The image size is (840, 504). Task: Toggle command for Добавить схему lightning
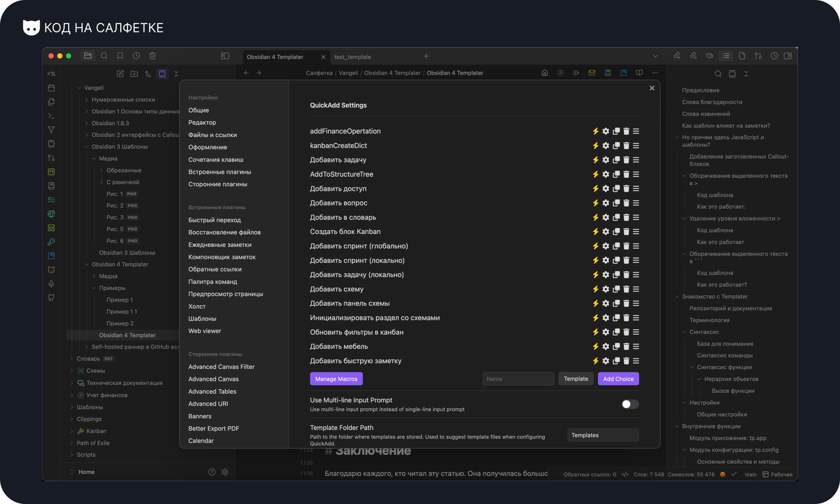coord(595,289)
